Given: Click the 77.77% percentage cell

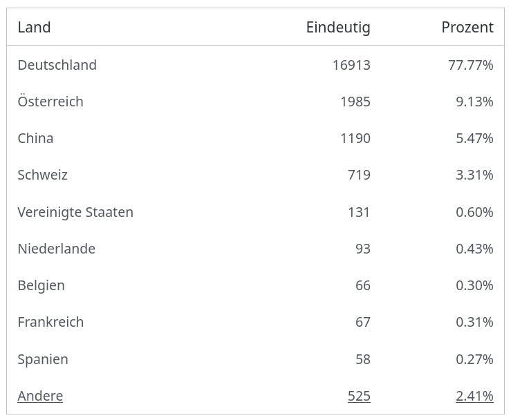Looking at the screenshot, I should (471, 65).
